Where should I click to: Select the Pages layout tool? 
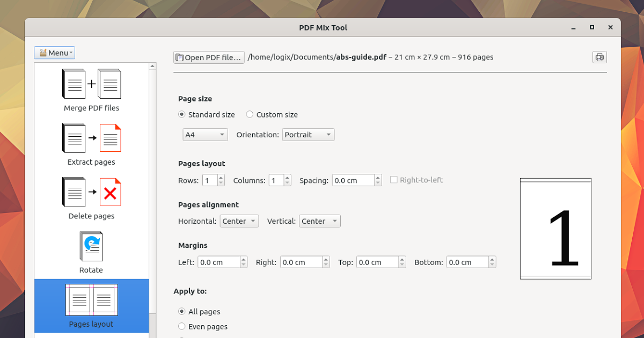91,306
